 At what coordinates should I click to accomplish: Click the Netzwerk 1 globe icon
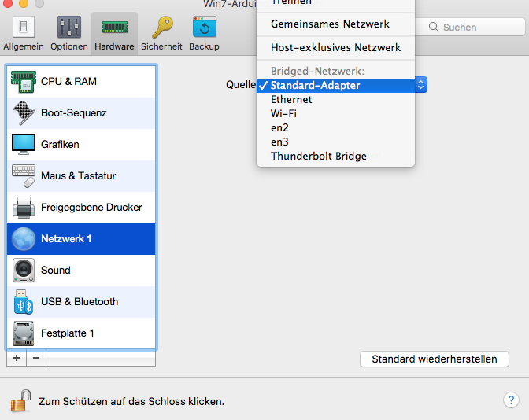tap(24, 238)
